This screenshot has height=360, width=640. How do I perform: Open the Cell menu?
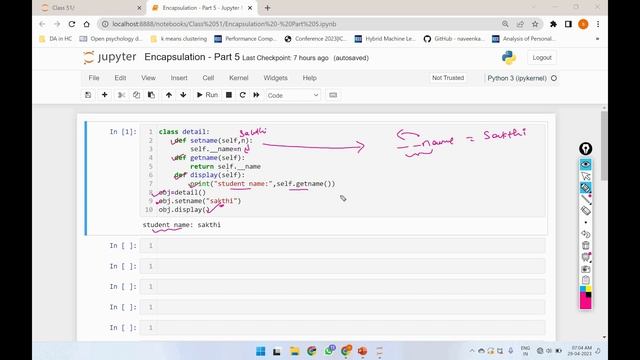pos(208,78)
